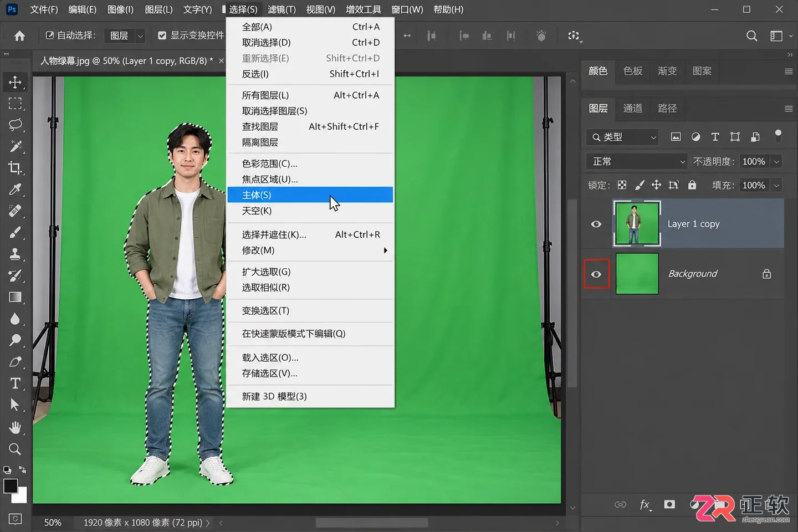Toggle the lock all icon
Viewport: 798px width, 532px height.
[692, 185]
